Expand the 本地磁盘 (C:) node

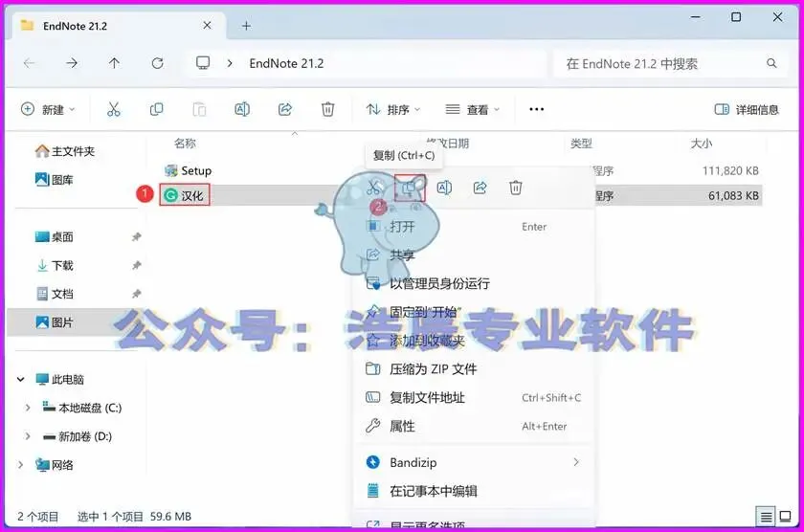click(28, 408)
